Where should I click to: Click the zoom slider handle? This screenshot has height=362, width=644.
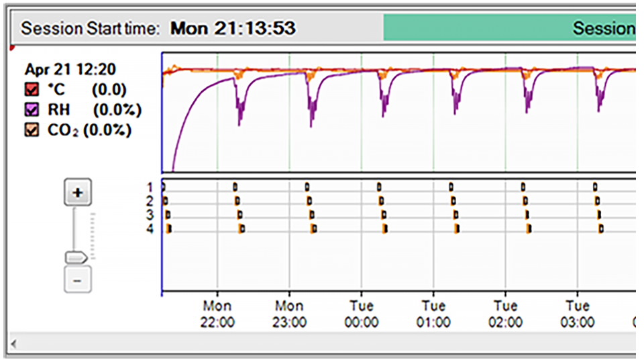click(x=75, y=257)
